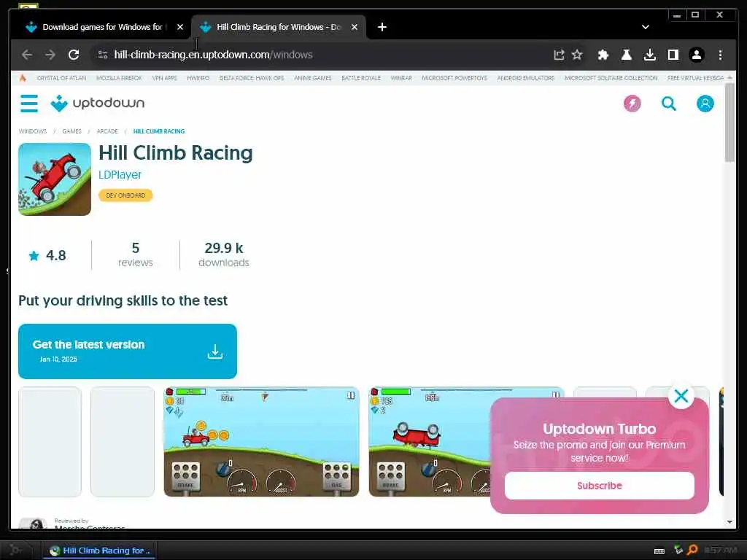The image size is (747, 560).
Task: Open the VPN Apps trending link
Action: pyautogui.click(x=164, y=78)
